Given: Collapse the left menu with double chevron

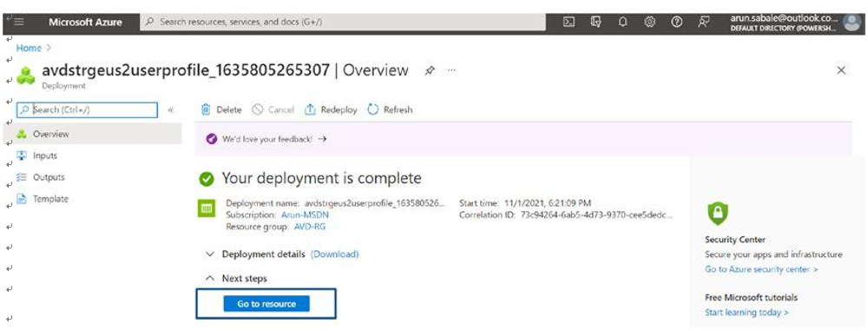Looking at the screenshot, I should click(170, 109).
